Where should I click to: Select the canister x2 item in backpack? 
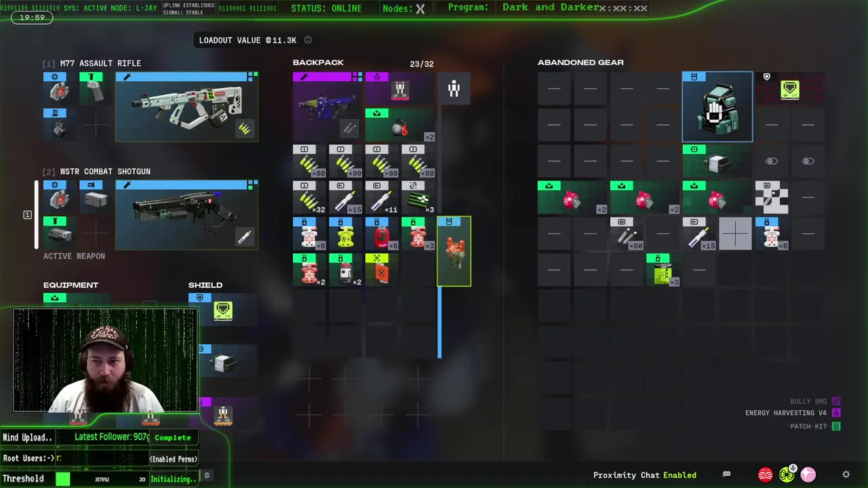tap(345, 270)
